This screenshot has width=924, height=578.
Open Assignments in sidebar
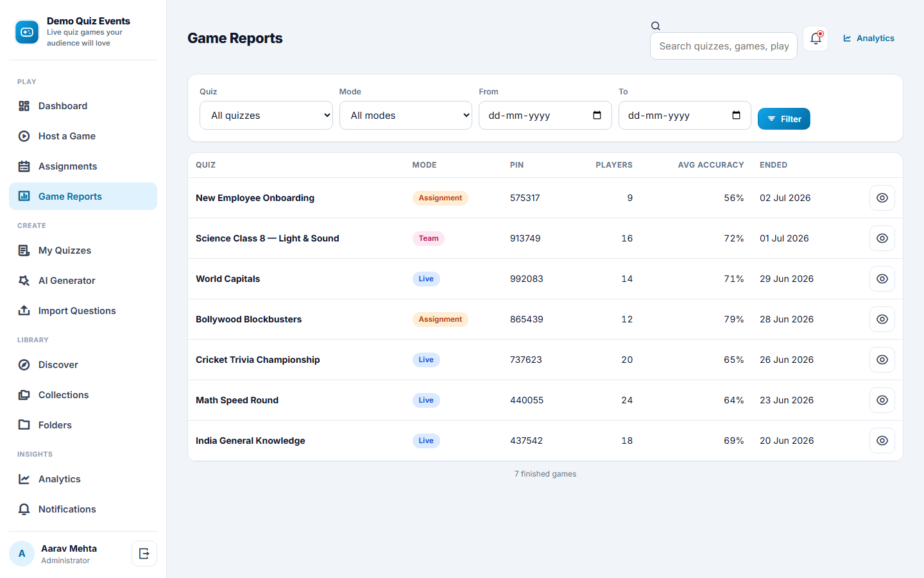(83, 166)
